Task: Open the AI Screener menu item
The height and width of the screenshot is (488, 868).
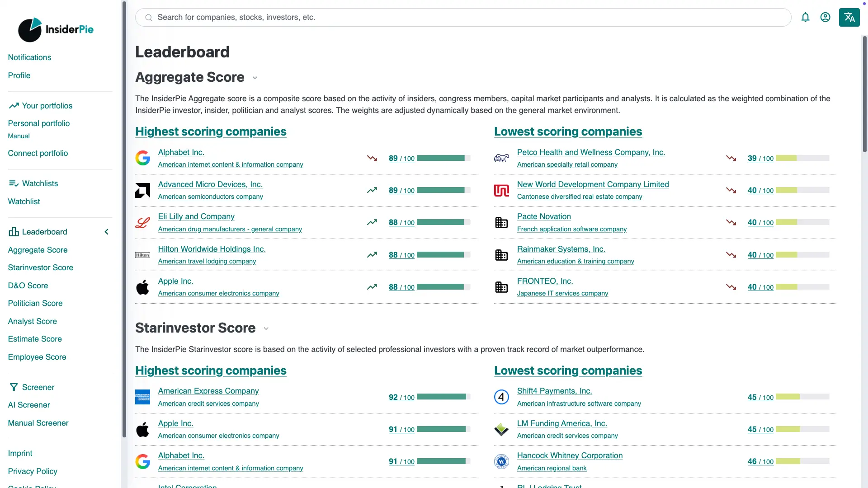Action: (29, 405)
